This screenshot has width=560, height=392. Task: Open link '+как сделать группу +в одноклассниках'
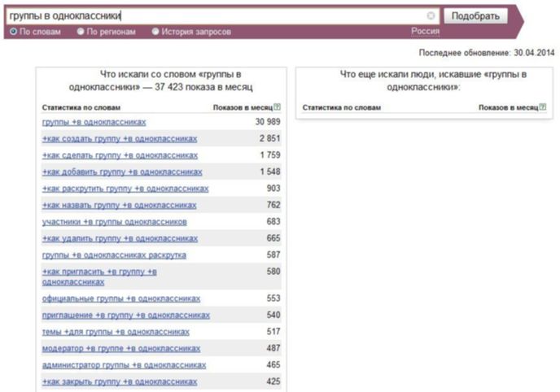click(120, 155)
